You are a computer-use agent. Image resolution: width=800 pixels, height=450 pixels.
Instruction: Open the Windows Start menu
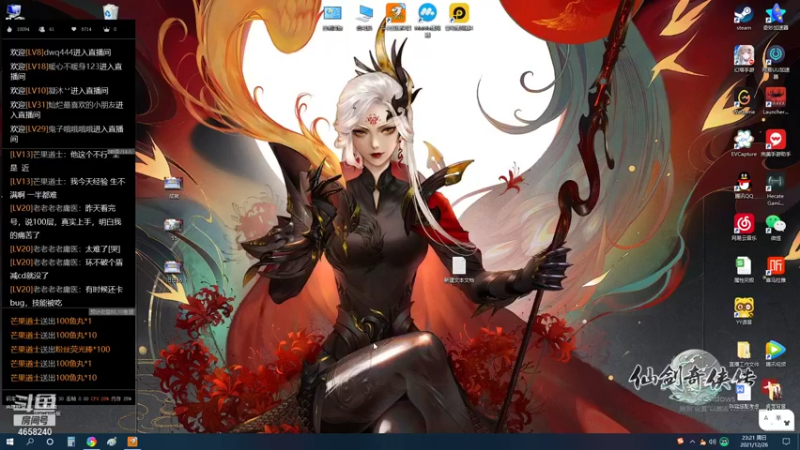(x=9, y=442)
